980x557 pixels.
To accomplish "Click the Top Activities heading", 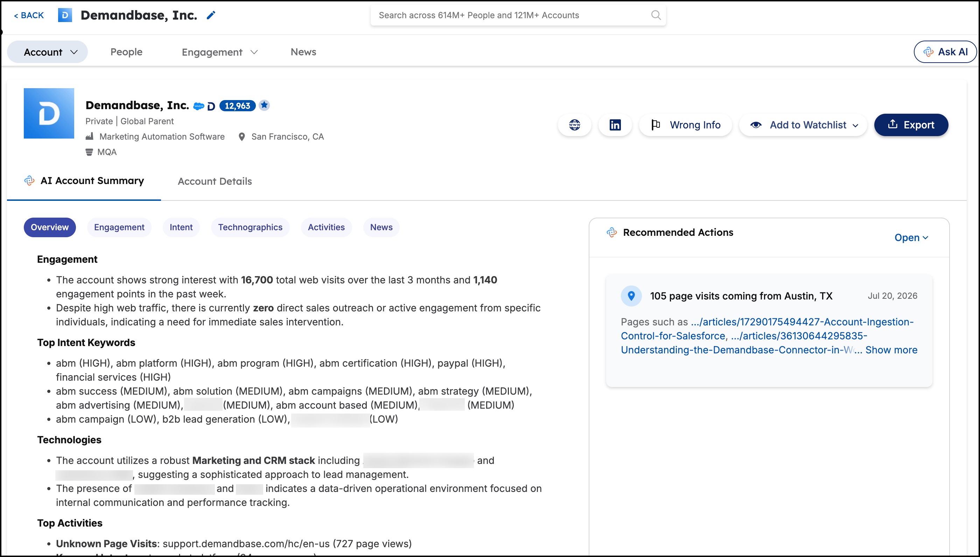I will pyautogui.click(x=70, y=523).
